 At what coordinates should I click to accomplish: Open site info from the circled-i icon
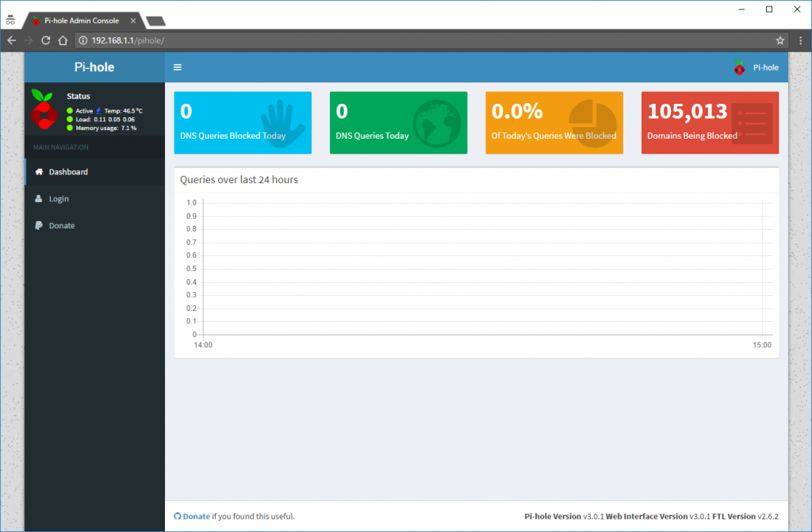84,40
